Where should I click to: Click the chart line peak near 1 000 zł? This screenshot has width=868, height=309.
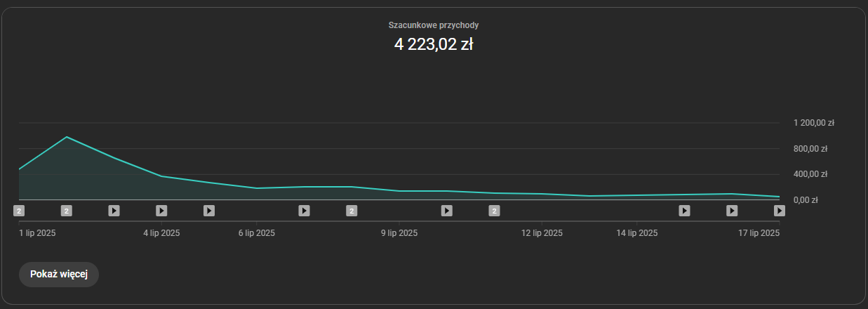(x=67, y=137)
